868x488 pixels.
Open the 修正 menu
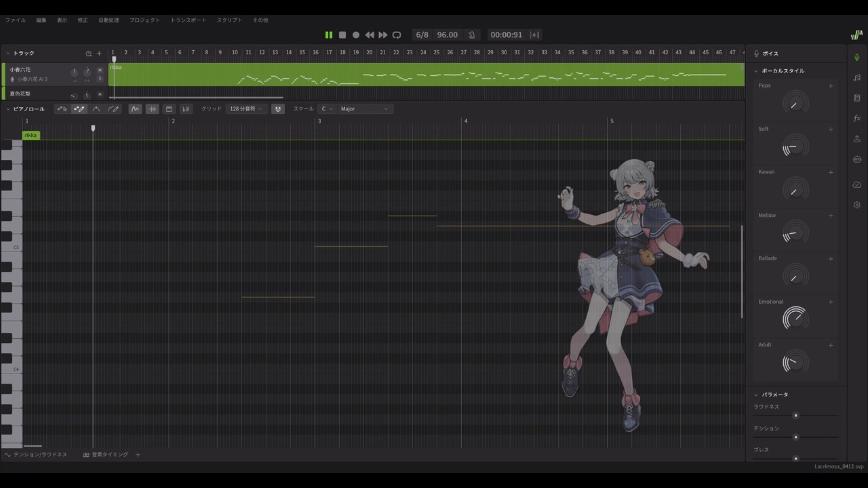click(83, 20)
